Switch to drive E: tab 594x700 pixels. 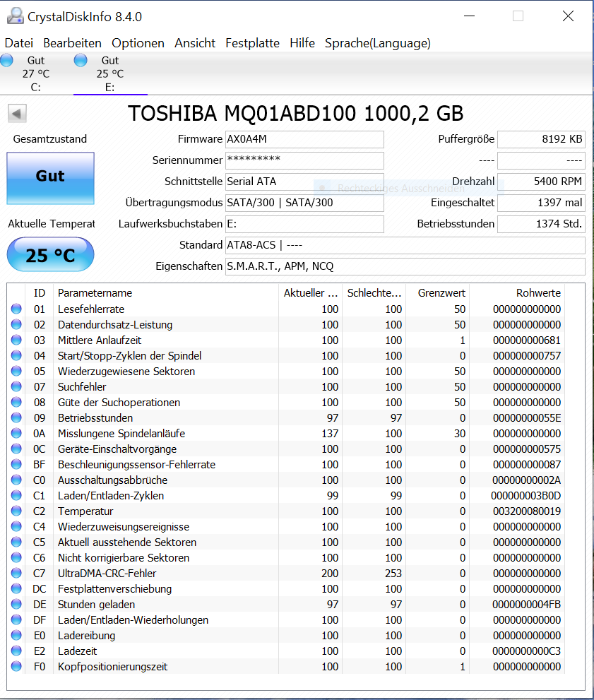(x=110, y=73)
